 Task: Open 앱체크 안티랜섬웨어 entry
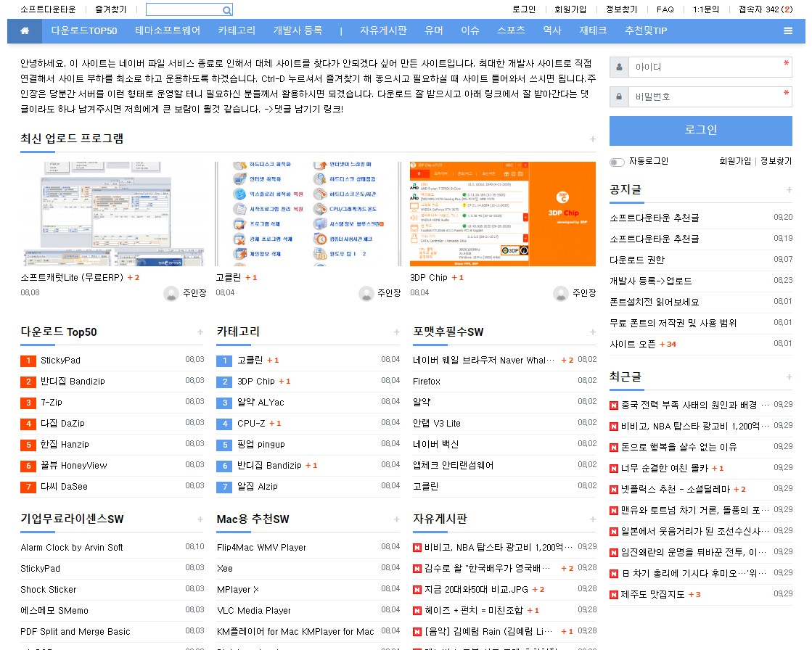[453, 466]
